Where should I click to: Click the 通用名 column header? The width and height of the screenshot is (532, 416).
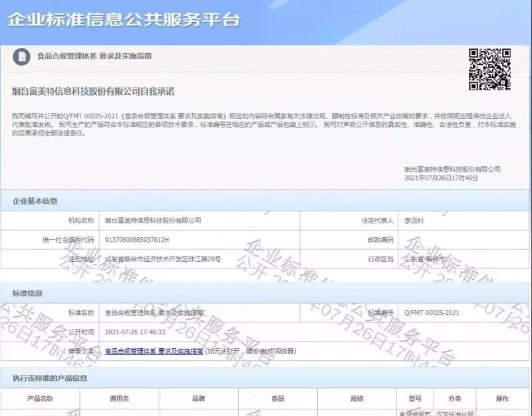point(119,399)
